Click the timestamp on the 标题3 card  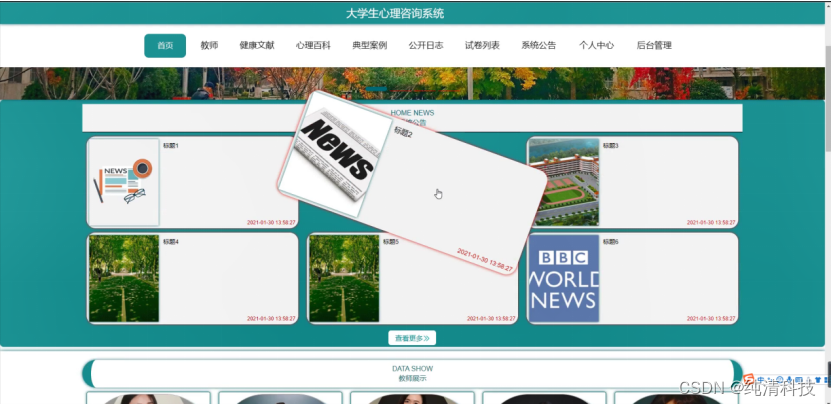click(x=711, y=223)
